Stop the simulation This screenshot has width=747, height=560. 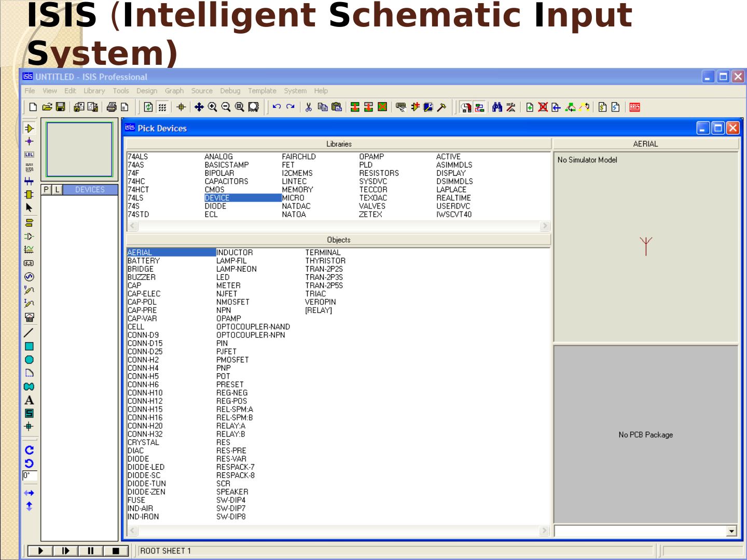116,551
